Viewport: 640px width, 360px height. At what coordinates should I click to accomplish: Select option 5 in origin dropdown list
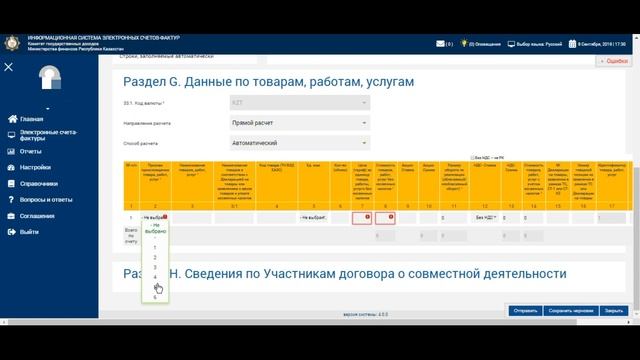155,287
